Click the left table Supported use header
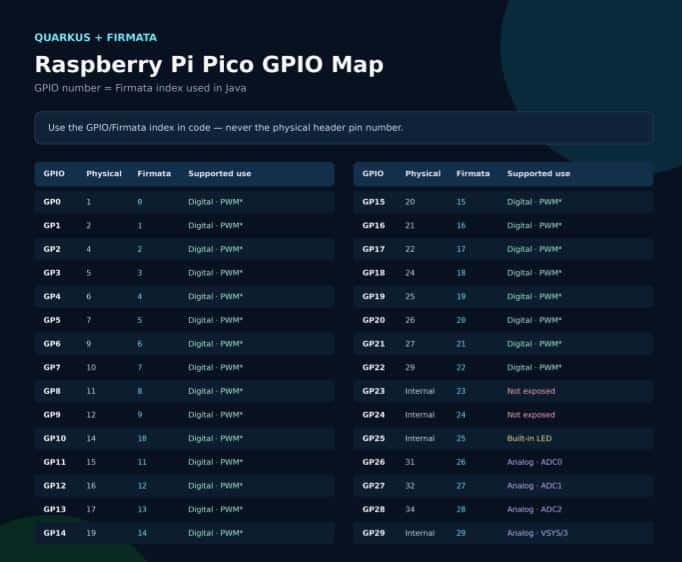 tap(220, 174)
